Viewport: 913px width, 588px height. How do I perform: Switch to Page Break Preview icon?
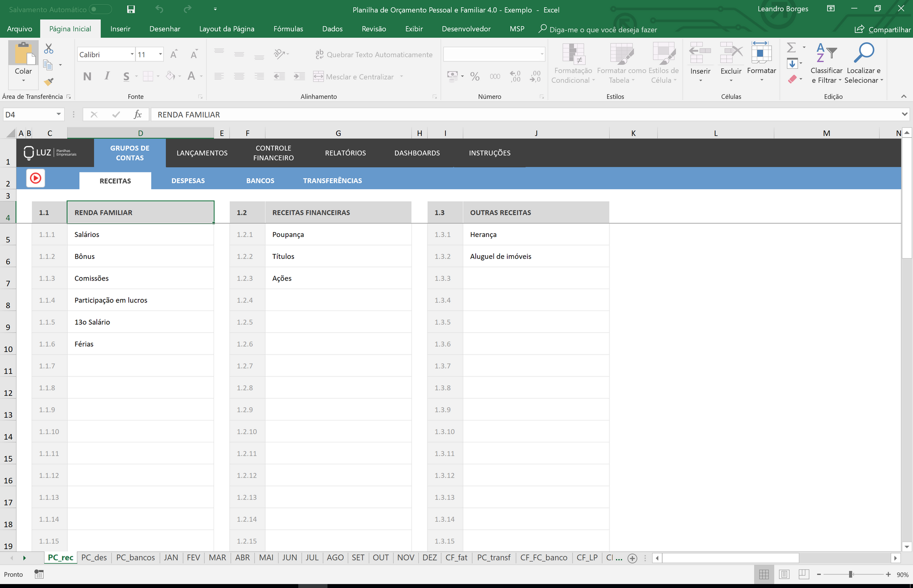pos(804,575)
